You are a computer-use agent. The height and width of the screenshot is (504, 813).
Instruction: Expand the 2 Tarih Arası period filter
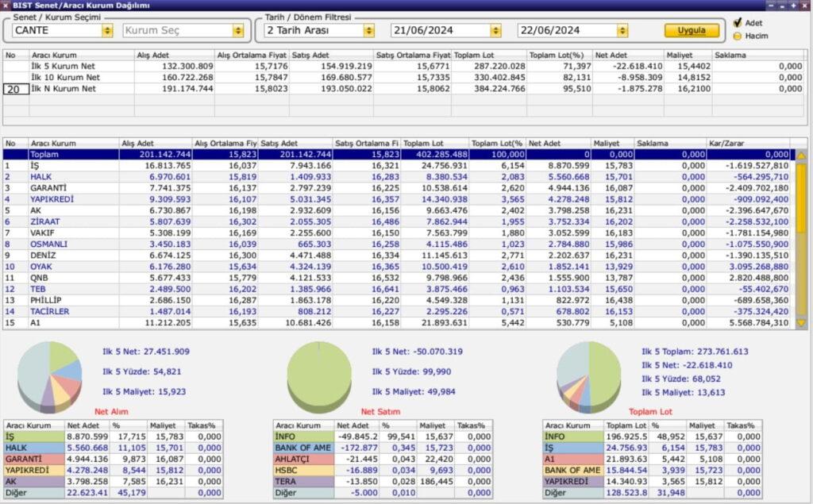click(319, 31)
